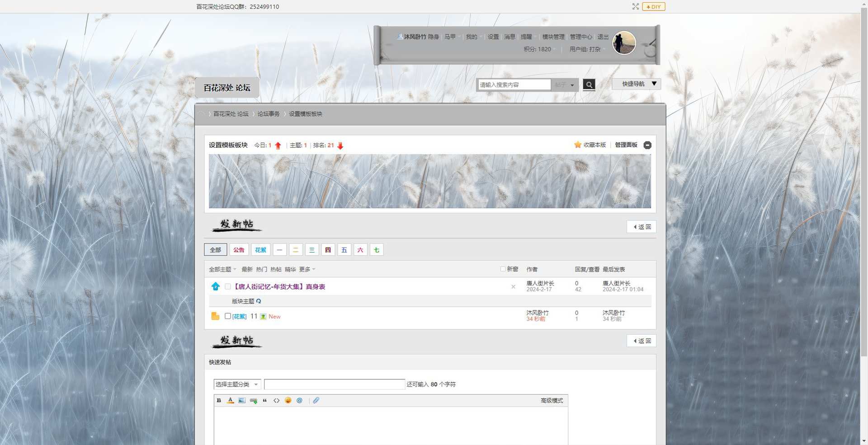Click the gold star favorite icon
The width and height of the screenshot is (868, 445).
click(x=577, y=145)
